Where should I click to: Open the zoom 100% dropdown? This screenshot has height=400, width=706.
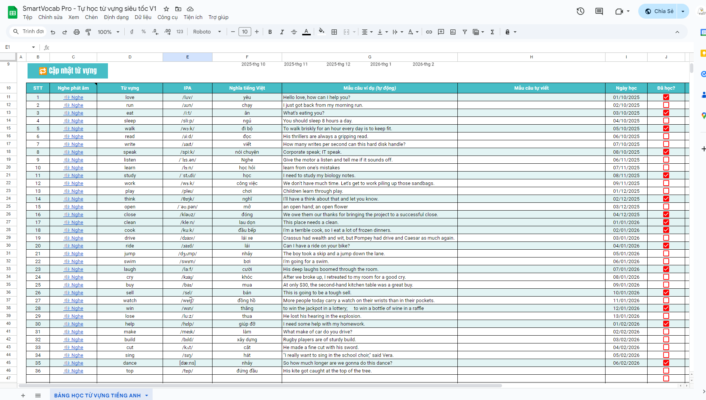click(107, 32)
